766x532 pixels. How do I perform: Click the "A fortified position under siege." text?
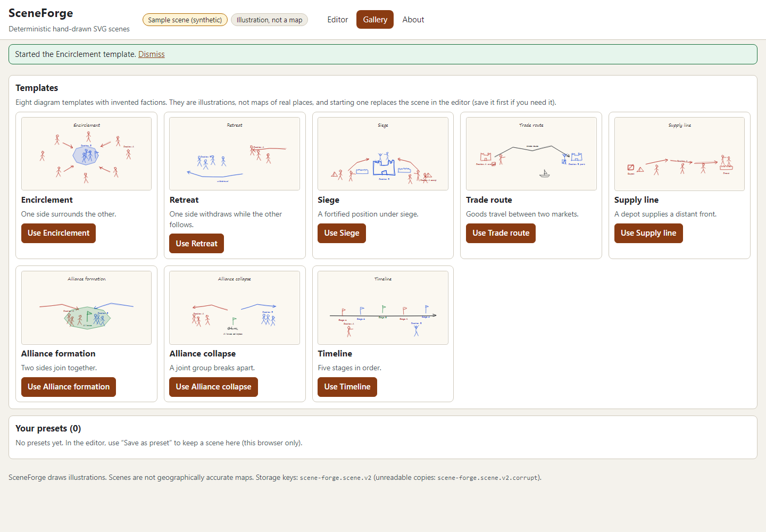coord(368,214)
